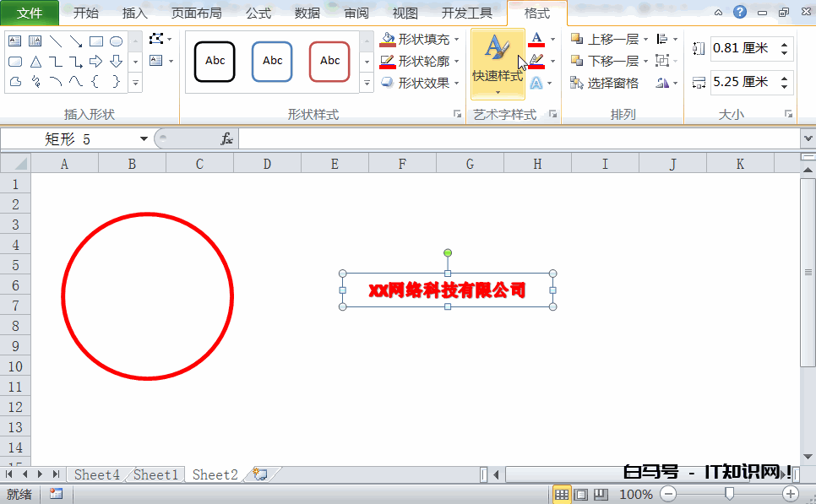816x504 pixels.
Task: Click the insert new worksheet tab icon
Action: [x=260, y=474]
